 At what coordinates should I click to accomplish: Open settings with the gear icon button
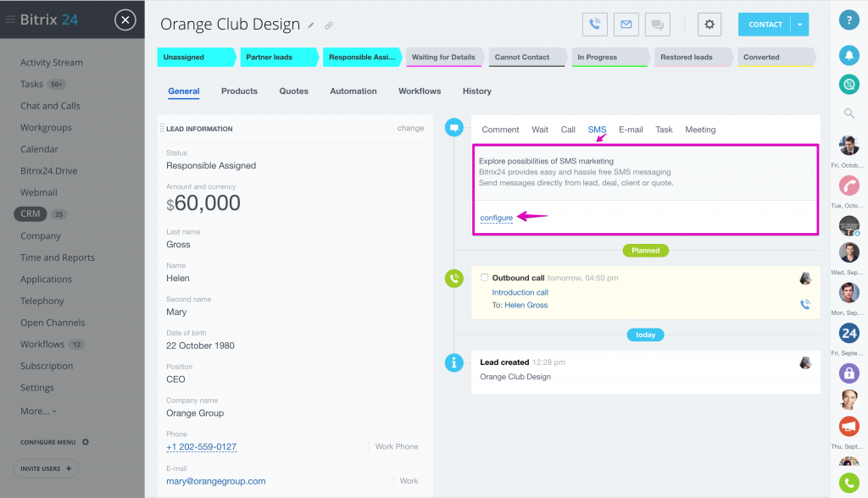tap(709, 25)
